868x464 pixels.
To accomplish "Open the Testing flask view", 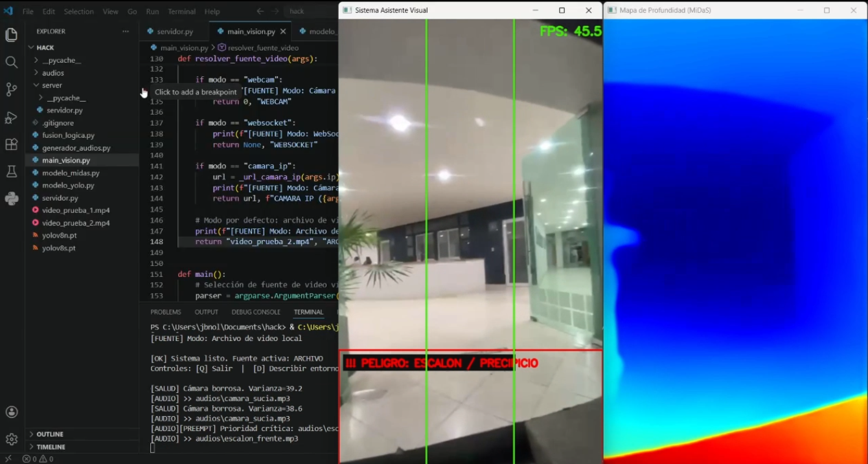I will [11, 171].
